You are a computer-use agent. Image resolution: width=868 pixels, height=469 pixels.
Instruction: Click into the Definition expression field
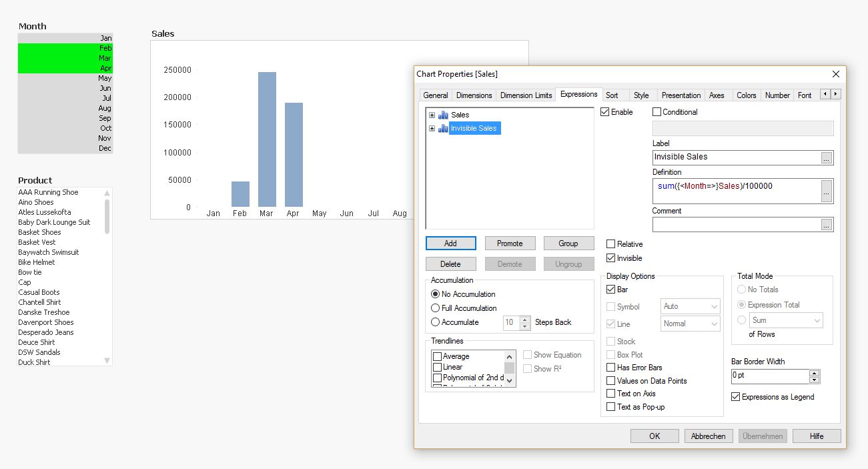pos(737,191)
